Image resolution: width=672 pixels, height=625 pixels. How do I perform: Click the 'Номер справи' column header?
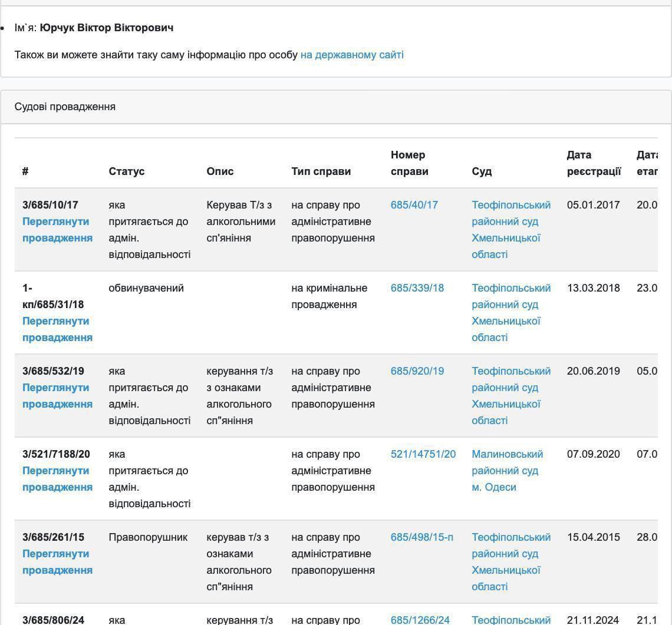409,163
